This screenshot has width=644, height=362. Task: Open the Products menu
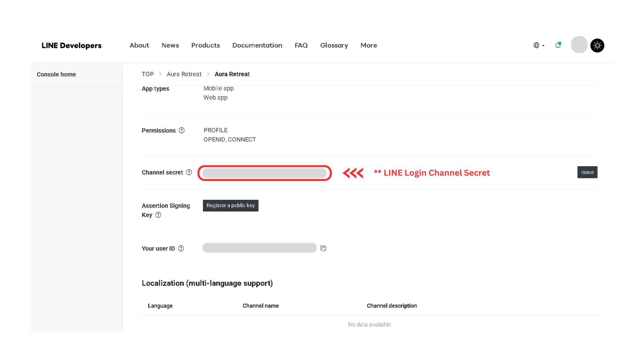pyautogui.click(x=206, y=45)
